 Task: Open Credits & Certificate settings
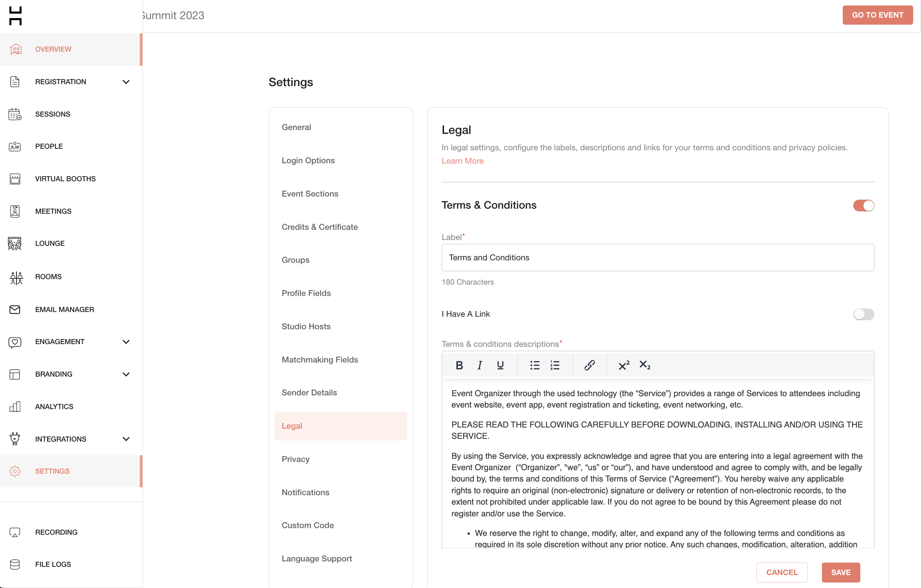[340, 227]
